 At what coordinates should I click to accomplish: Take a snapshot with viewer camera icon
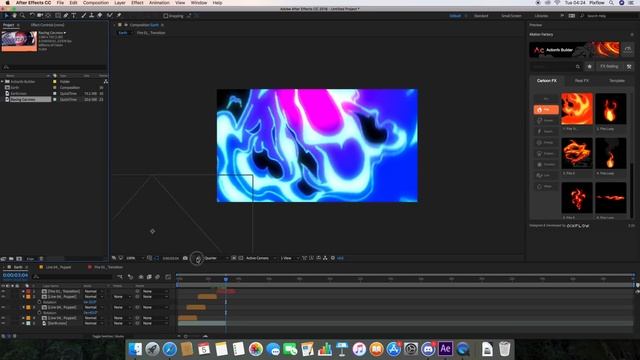click(185, 258)
